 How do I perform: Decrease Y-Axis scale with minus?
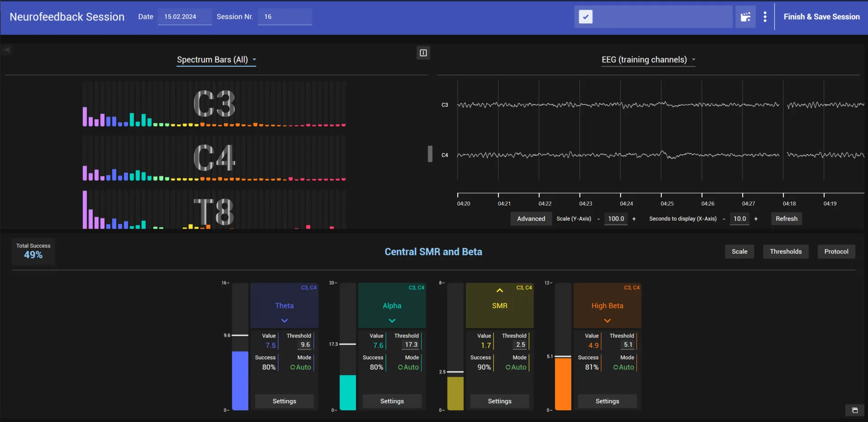[598, 219]
